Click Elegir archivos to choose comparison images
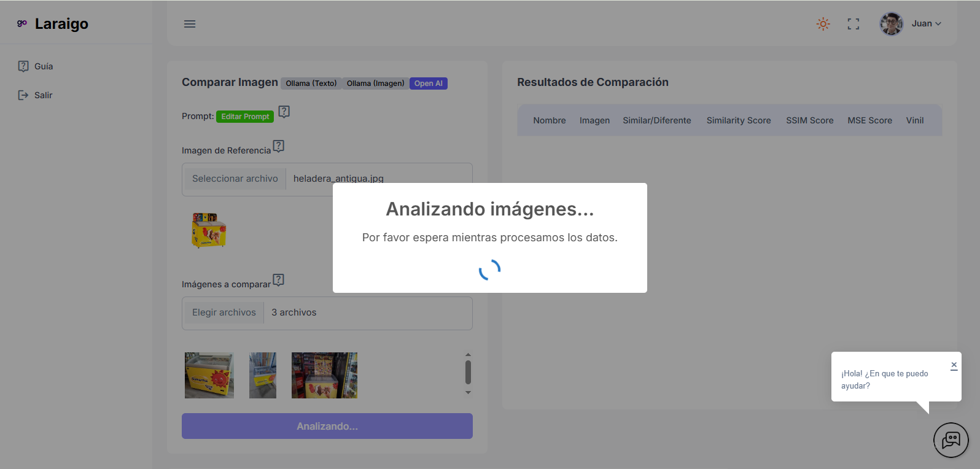Screen dimensions: 980x469 pos(224,312)
